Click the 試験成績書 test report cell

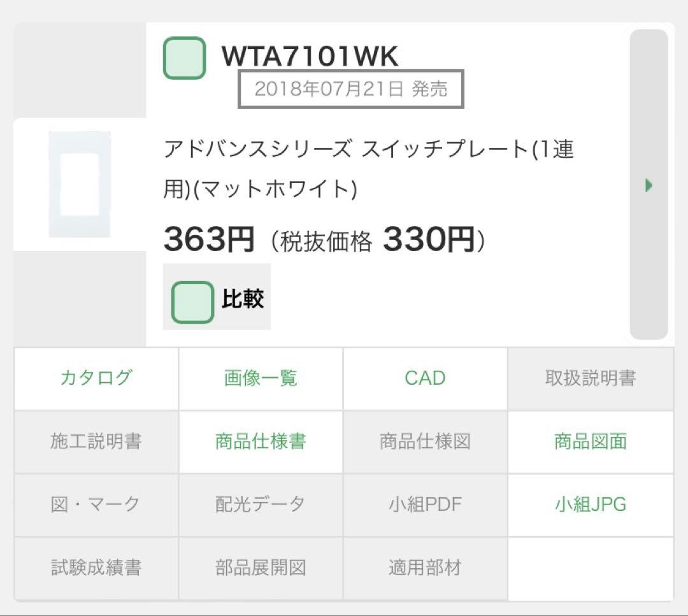(x=96, y=566)
